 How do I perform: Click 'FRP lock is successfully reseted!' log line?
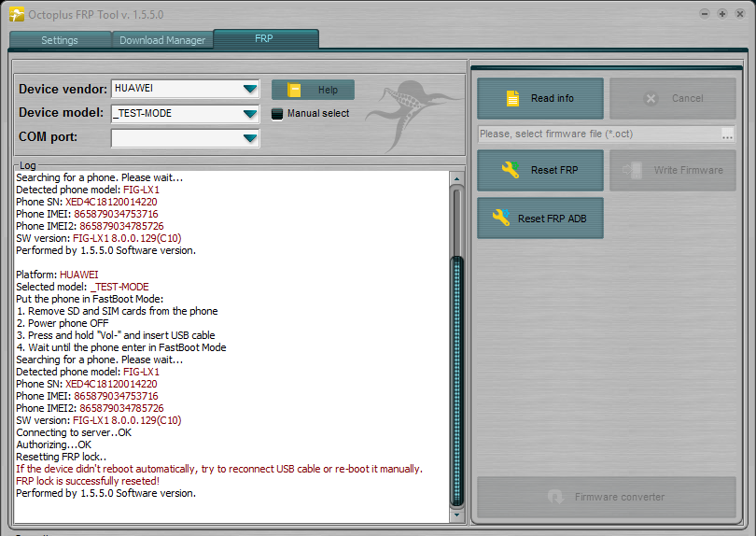tap(88, 481)
